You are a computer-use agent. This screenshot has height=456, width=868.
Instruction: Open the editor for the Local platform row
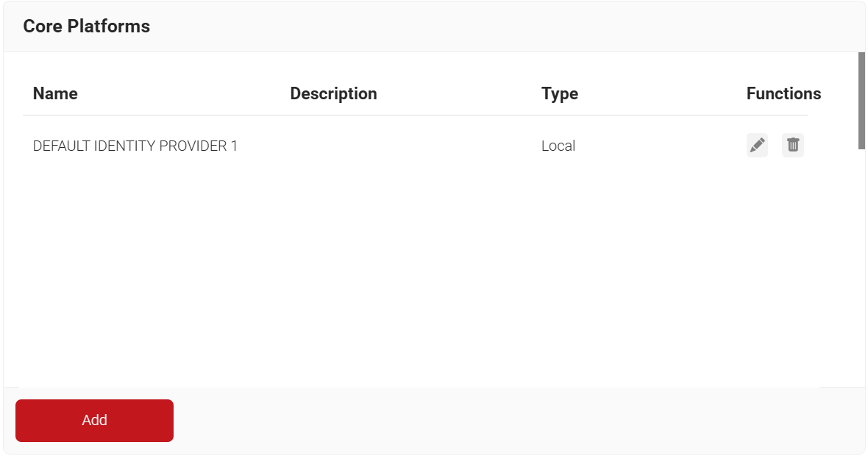(x=757, y=146)
